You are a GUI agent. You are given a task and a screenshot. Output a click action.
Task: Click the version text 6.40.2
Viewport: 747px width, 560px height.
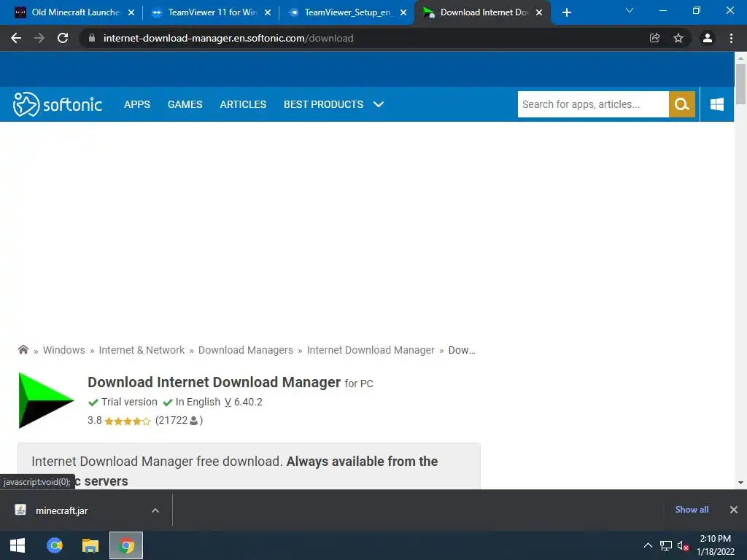tap(248, 402)
